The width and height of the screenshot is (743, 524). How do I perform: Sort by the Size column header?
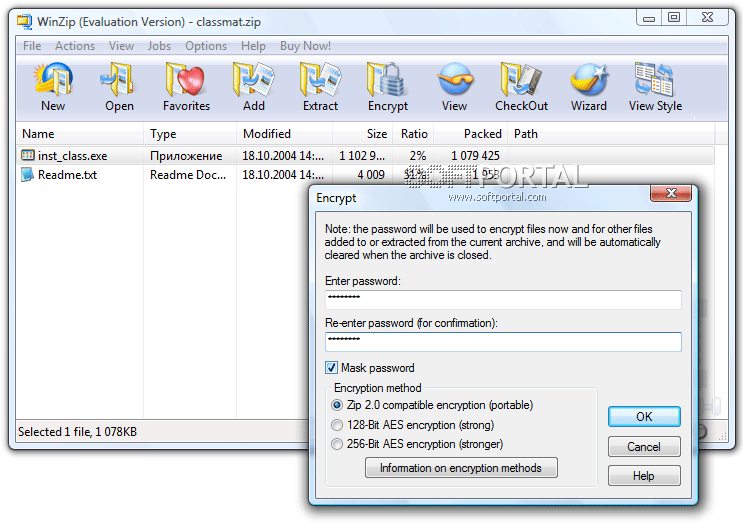362,134
